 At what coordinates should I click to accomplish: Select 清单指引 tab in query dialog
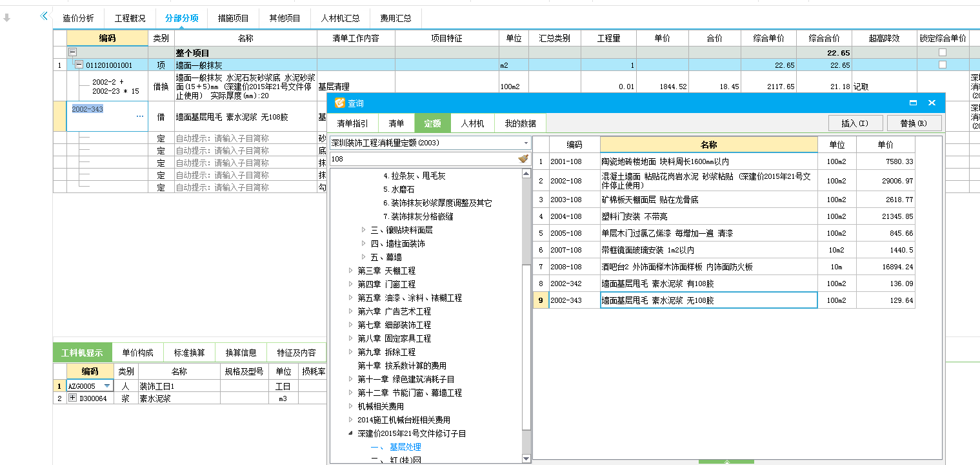[x=353, y=123]
